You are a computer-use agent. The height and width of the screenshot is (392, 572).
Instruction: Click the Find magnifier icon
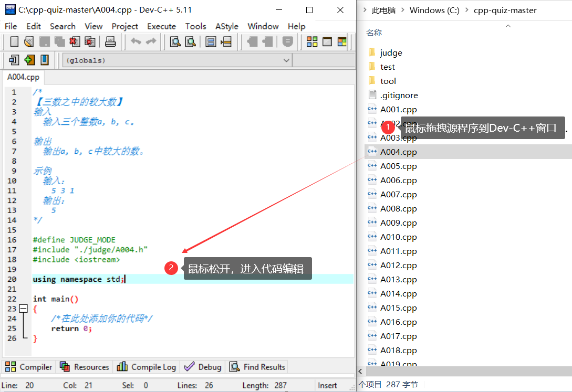(x=175, y=41)
